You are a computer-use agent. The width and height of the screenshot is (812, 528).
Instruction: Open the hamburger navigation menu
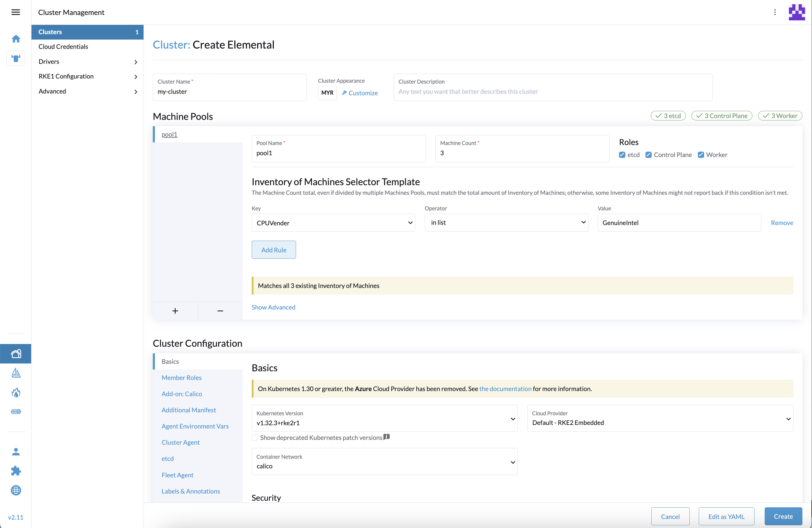click(16, 12)
